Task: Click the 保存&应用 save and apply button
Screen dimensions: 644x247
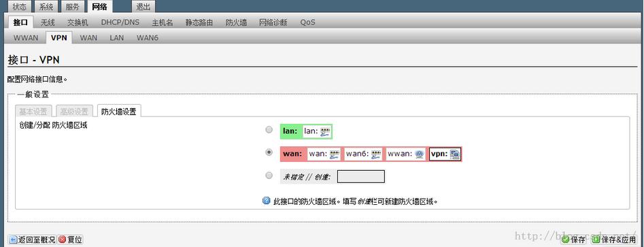Action: click(613, 240)
